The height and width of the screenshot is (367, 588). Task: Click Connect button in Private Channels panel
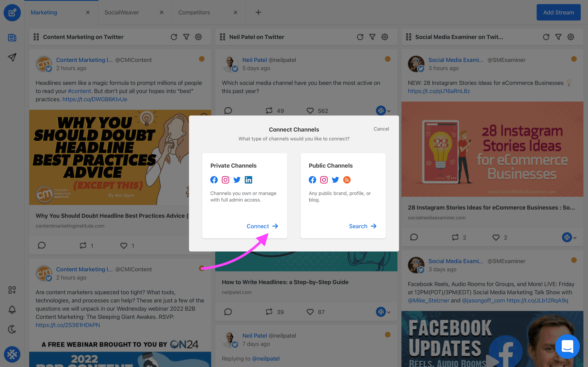tap(262, 226)
